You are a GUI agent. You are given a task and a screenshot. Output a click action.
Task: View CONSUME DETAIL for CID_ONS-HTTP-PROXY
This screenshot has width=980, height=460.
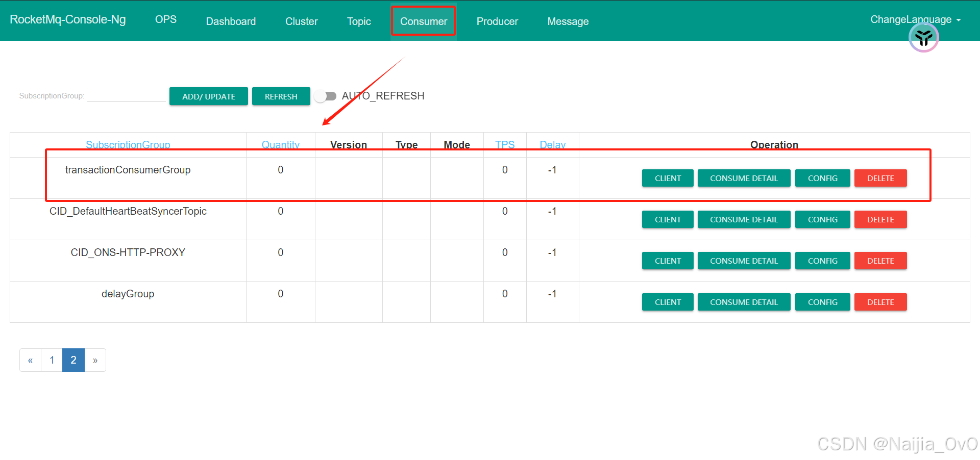pos(744,261)
